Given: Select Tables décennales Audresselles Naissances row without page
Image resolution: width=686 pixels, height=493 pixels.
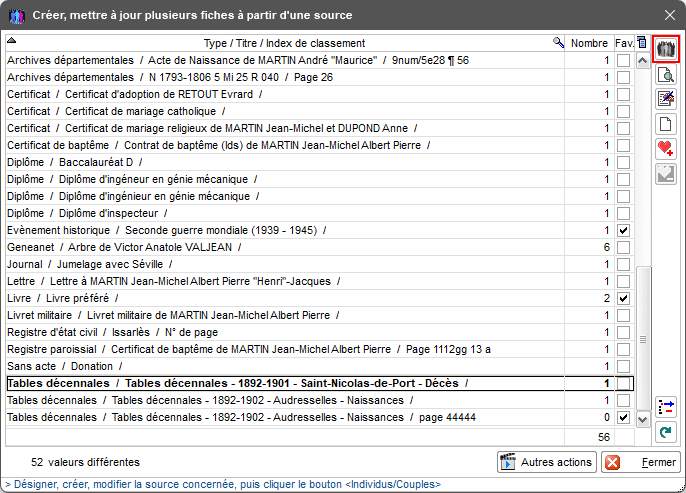Looking at the screenshot, I should coord(284,400).
